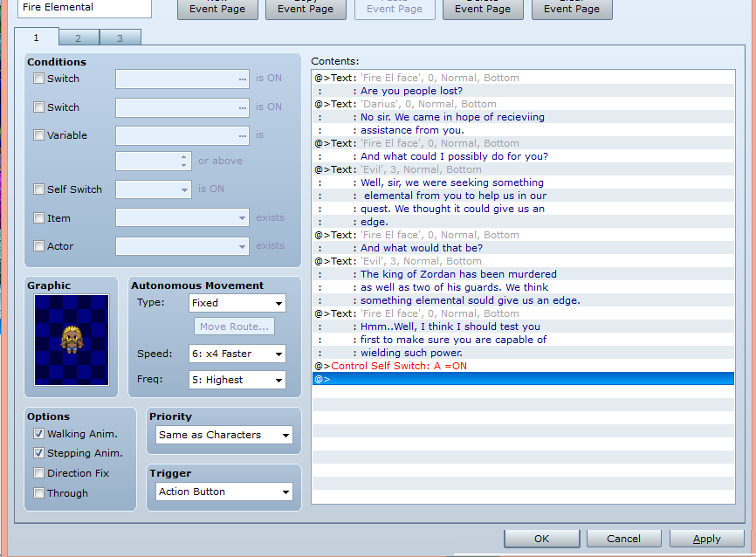Viewport: 756px width, 557px height.
Task: Open the Freq dropdown set to Highest
Action: 237,380
